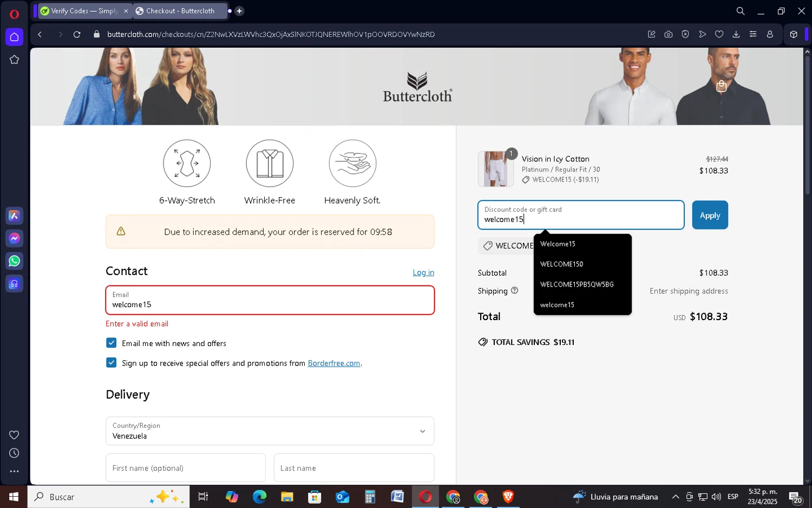Open the Messenger sidebar icon
Viewport: 812px width, 508px height.
(14, 238)
